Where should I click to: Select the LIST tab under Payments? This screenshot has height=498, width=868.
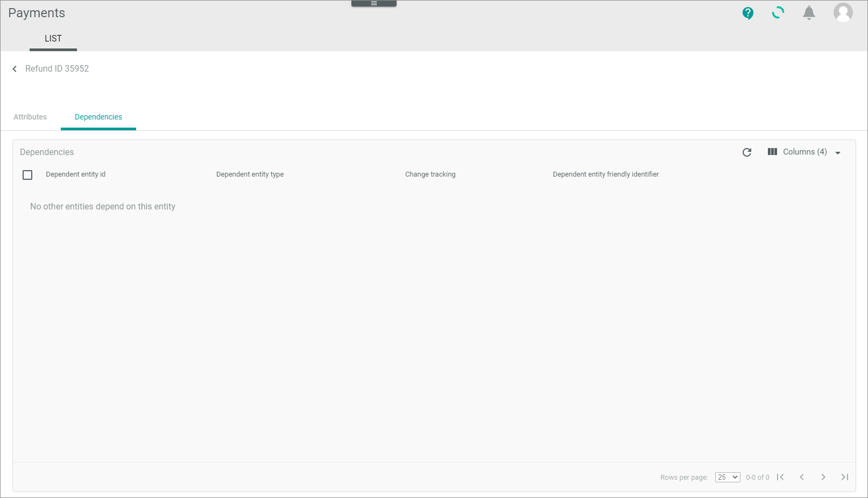53,38
